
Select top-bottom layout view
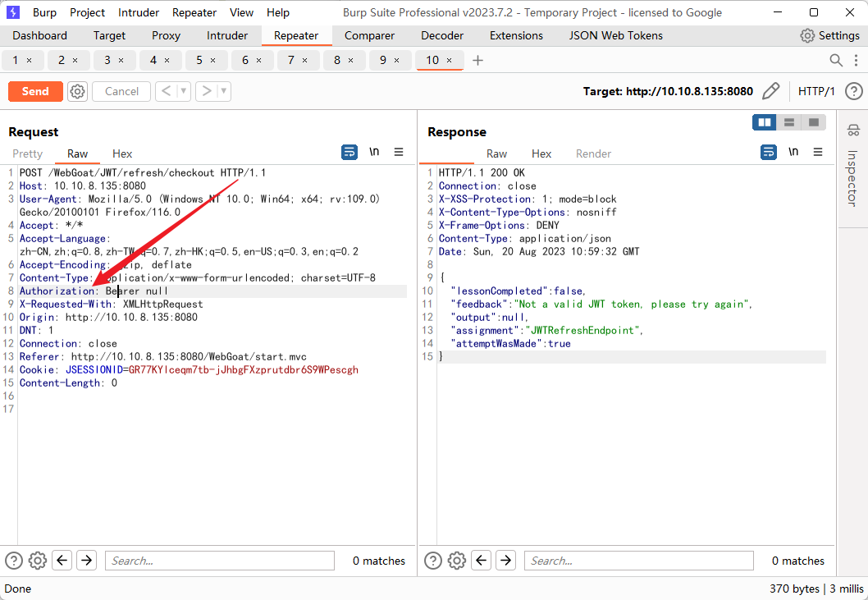click(789, 122)
